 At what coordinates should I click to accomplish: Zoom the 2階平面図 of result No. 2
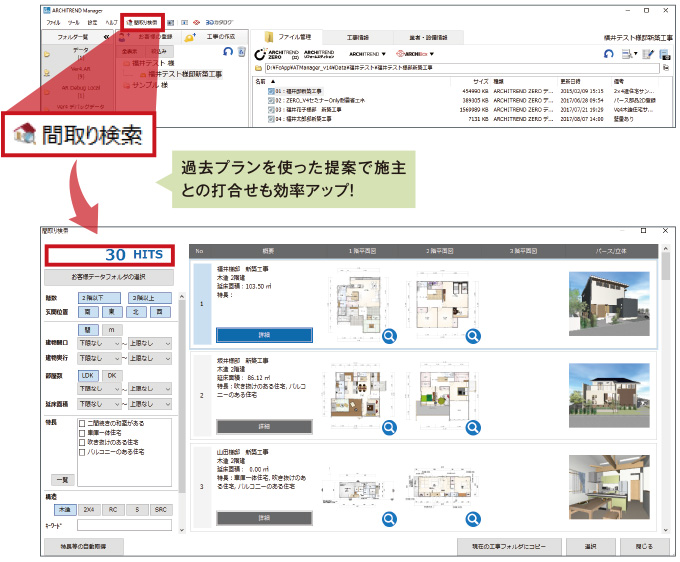pos(473,428)
